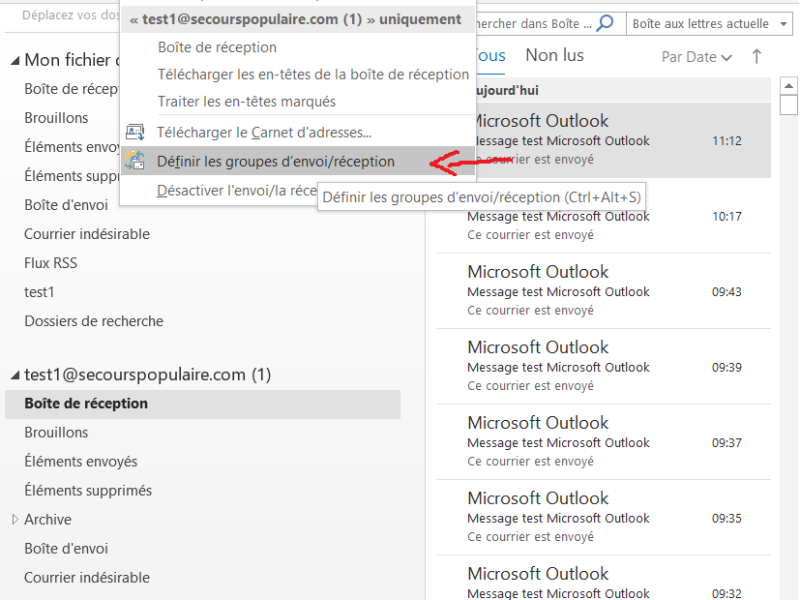Open Boîte d'envoi under Mon fichier

(x=66, y=205)
